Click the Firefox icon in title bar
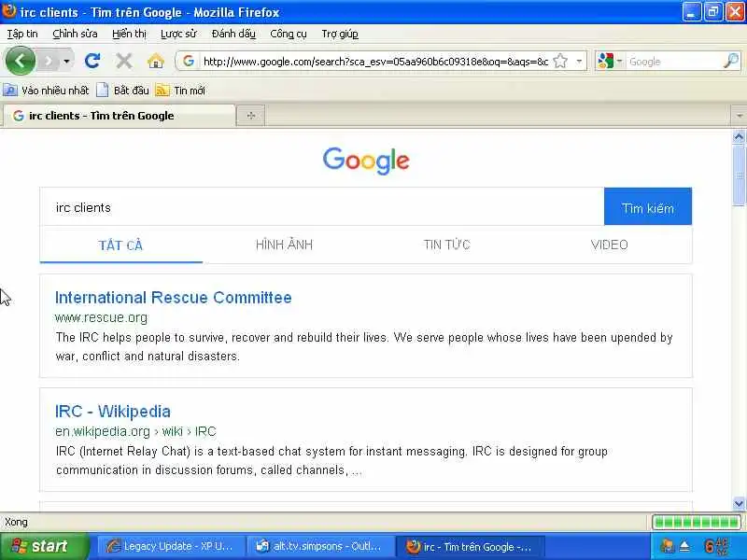This screenshot has width=747, height=560. click(x=8, y=10)
